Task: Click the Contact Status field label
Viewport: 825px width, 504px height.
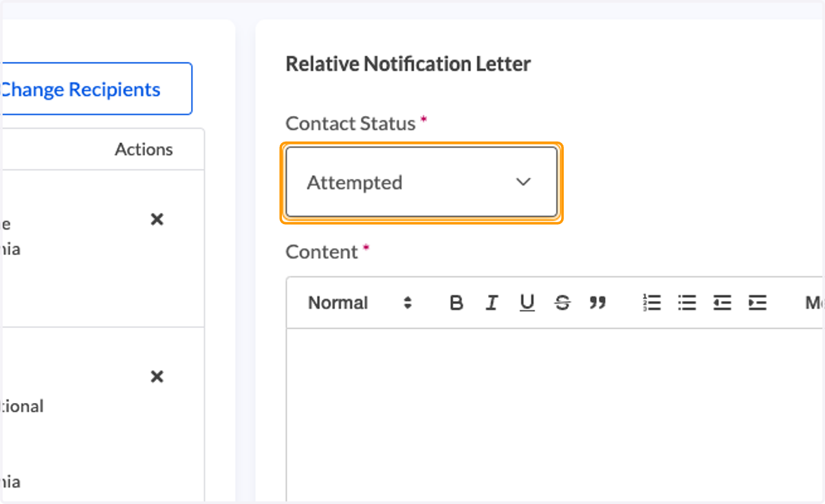Action: click(351, 124)
